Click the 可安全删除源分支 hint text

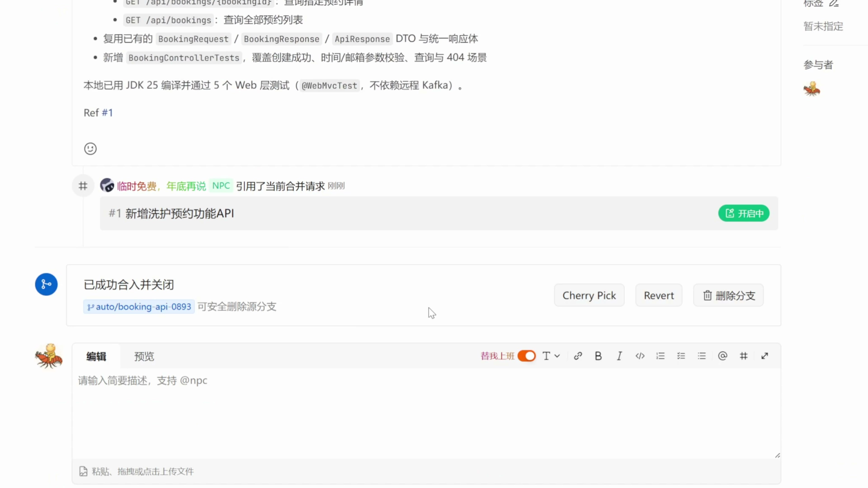(x=237, y=307)
